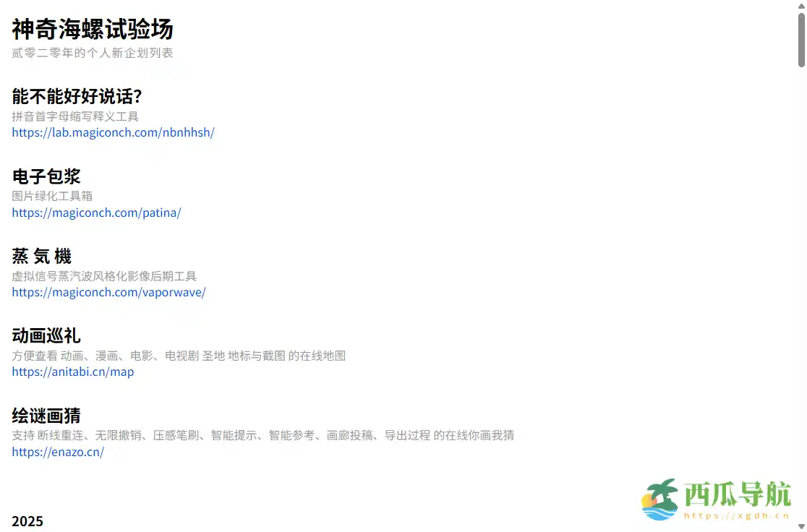Select the 动画巡礼 heading

[x=46, y=335]
